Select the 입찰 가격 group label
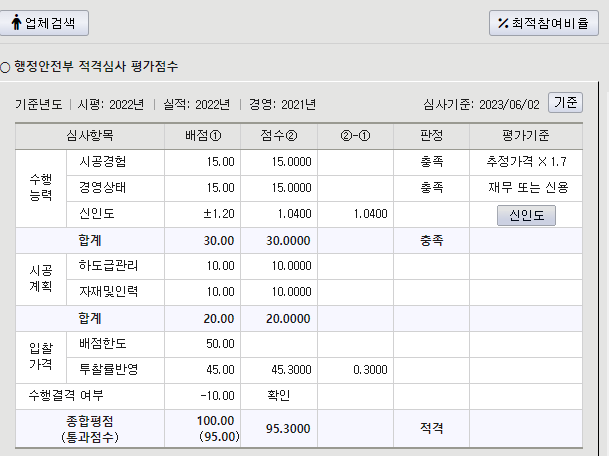The image size is (609, 456). tap(41, 357)
